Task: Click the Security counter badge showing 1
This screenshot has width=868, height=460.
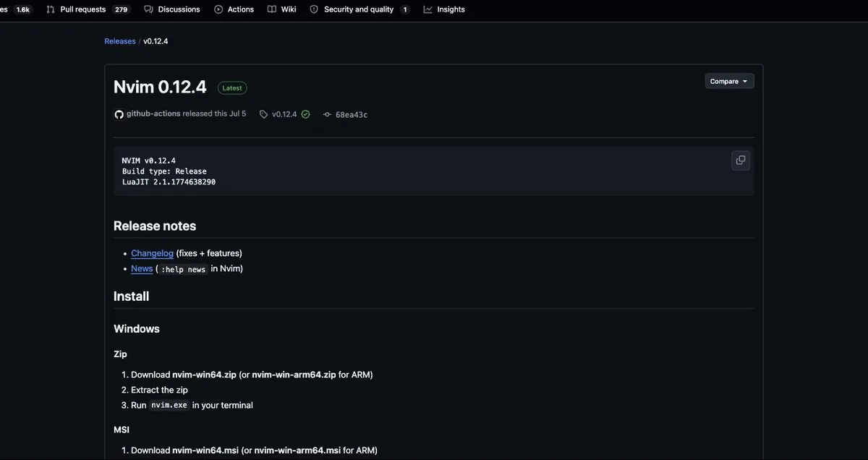Action: [x=405, y=9]
